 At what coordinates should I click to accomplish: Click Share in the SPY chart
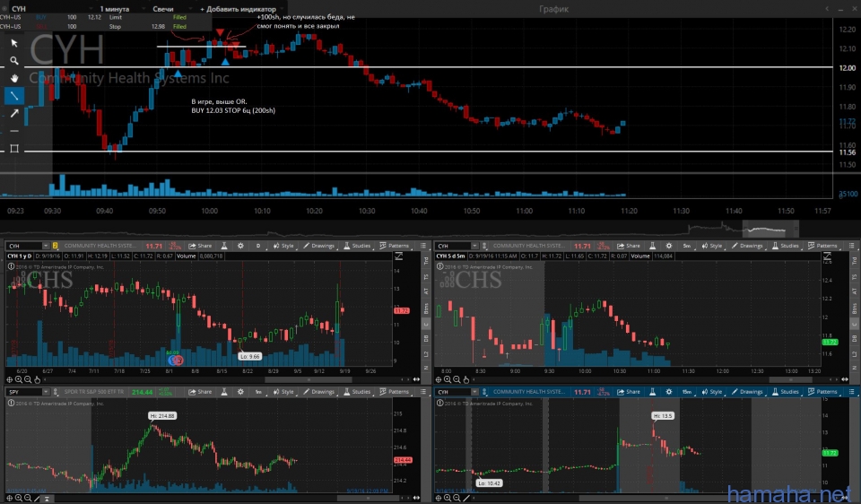(x=200, y=392)
